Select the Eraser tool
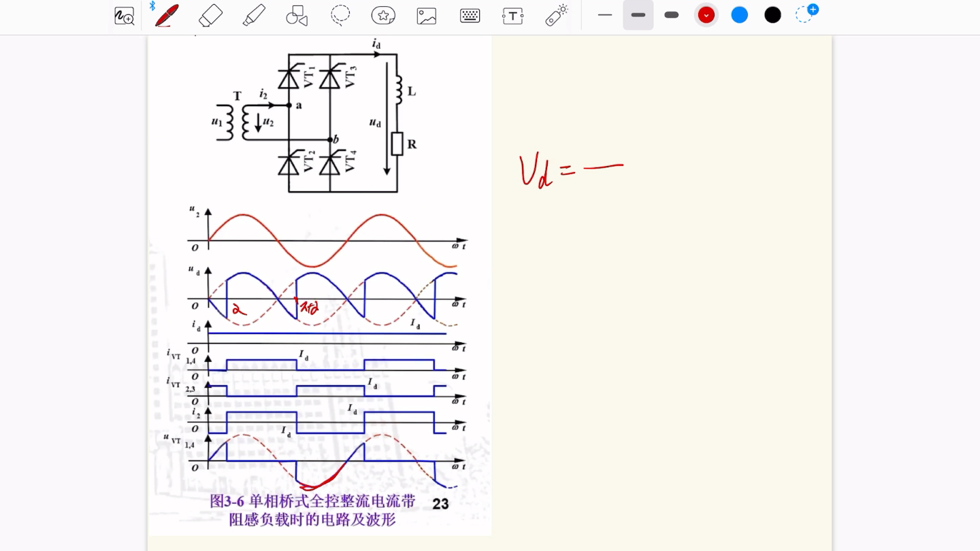 pos(210,15)
